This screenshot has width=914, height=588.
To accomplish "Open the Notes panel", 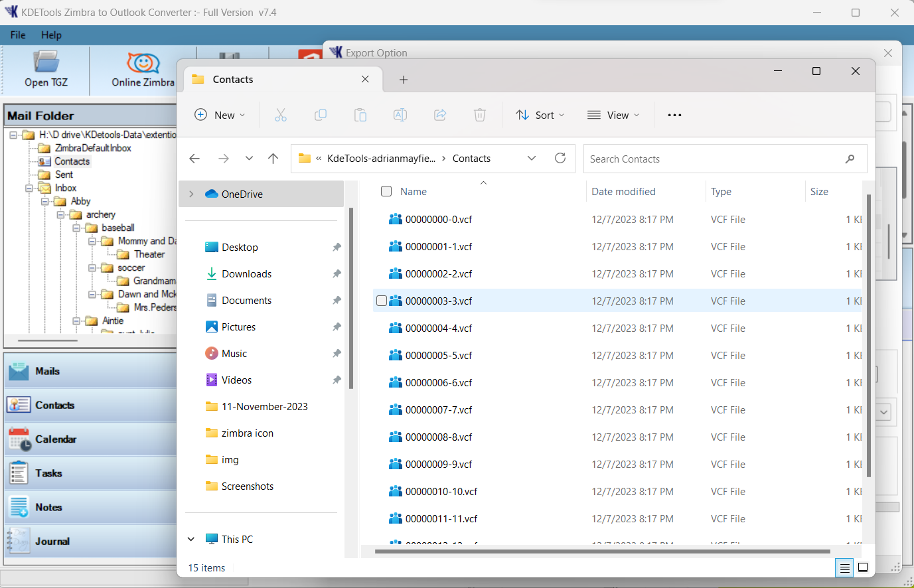I will (x=90, y=507).
